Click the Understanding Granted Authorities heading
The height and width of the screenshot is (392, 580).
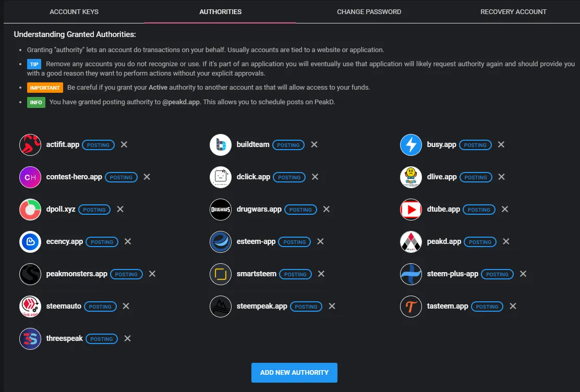[x=75, y=34]
